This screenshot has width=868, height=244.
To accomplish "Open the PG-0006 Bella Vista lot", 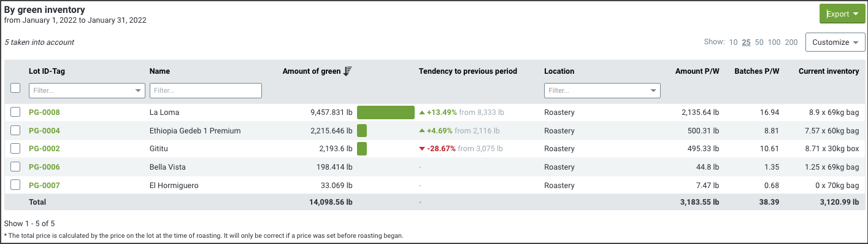I will tap(44, 167).
